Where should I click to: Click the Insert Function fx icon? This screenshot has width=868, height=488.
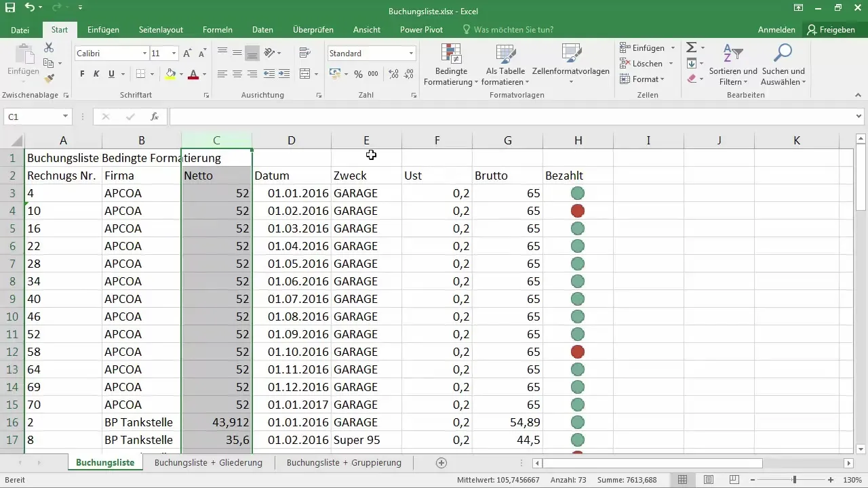(155, 117)
